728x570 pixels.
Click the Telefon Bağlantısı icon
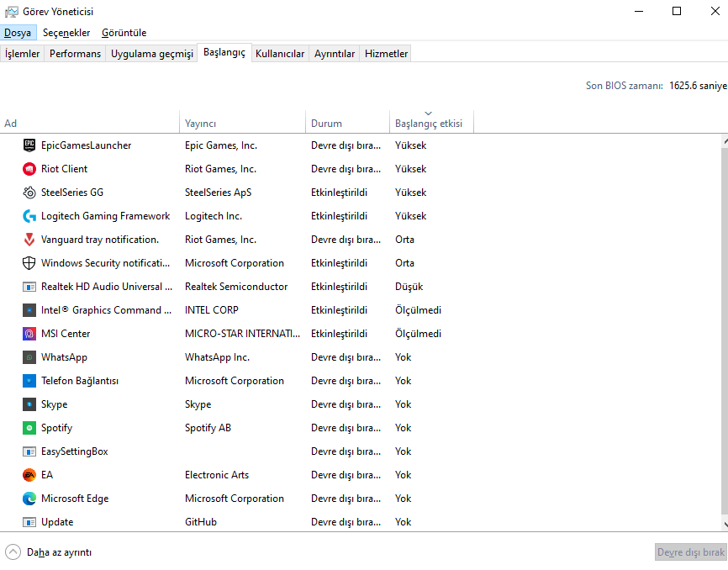click(29, 381)
